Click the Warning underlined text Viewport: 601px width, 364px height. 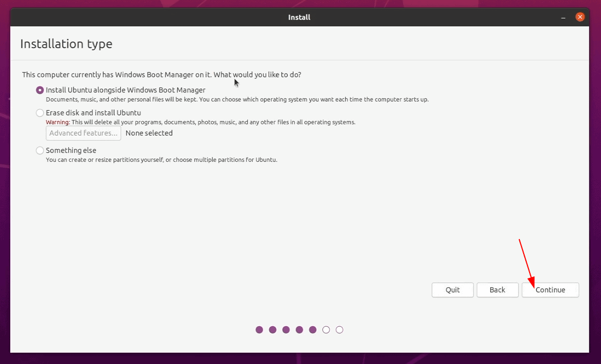[x=57, y=122]
